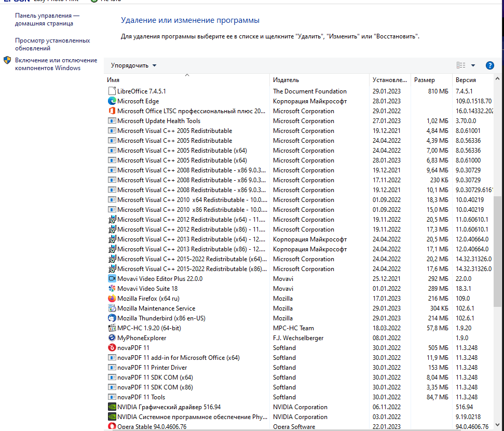Sort by the Версия column header
The image size is (504, 431).
tap(472, 80)
